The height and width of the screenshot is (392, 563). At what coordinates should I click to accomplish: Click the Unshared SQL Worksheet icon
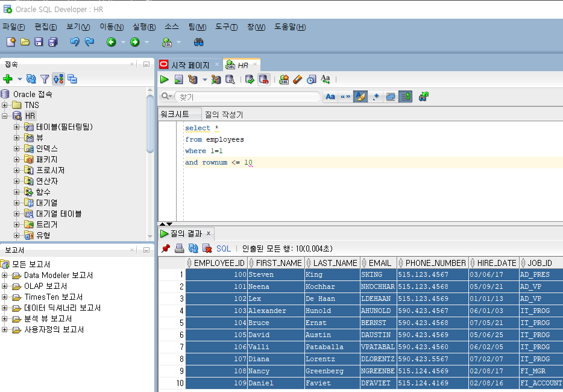(x=284, y=80)
